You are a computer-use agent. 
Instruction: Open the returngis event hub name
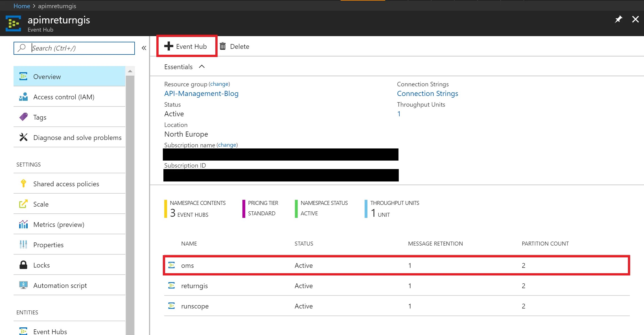coord(194,286)
